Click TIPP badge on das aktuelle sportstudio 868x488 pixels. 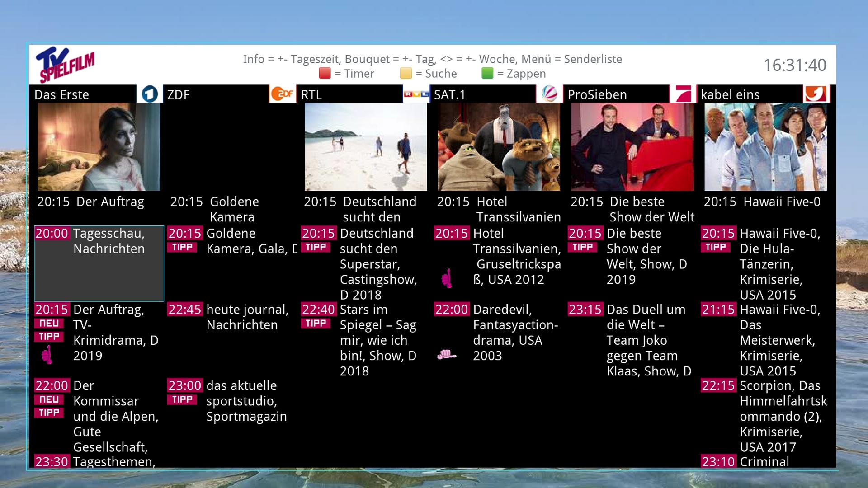click(182, 399)
